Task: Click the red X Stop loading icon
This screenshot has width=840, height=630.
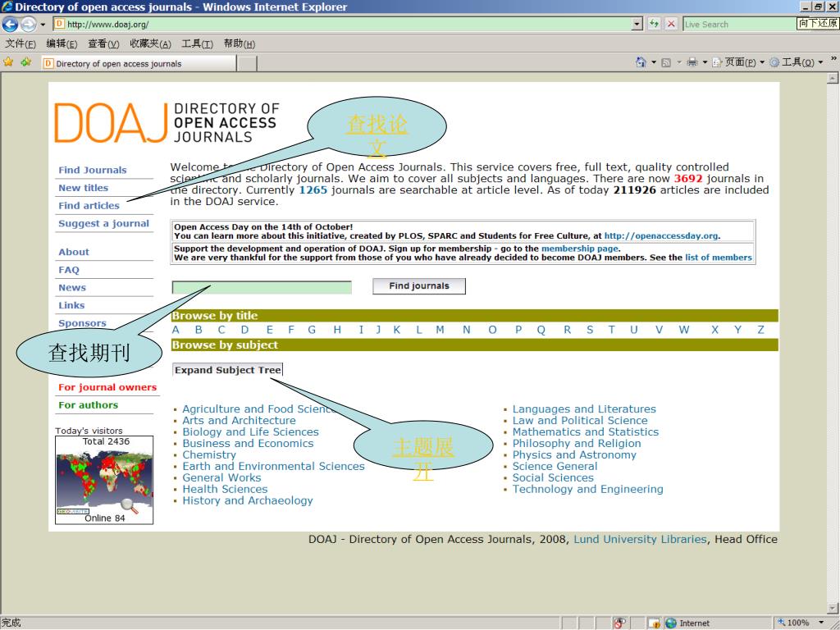Action: point(671,24)
